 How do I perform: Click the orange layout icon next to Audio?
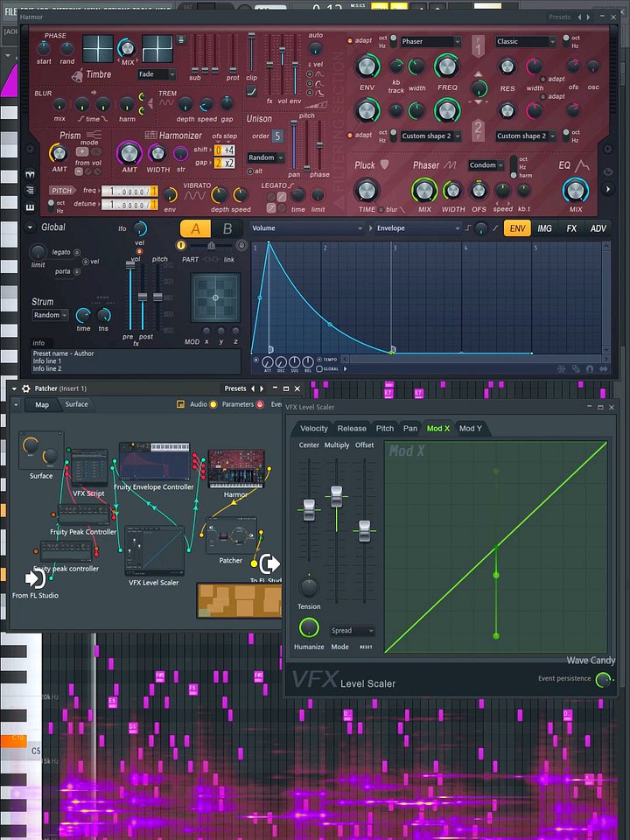point(180,404)
